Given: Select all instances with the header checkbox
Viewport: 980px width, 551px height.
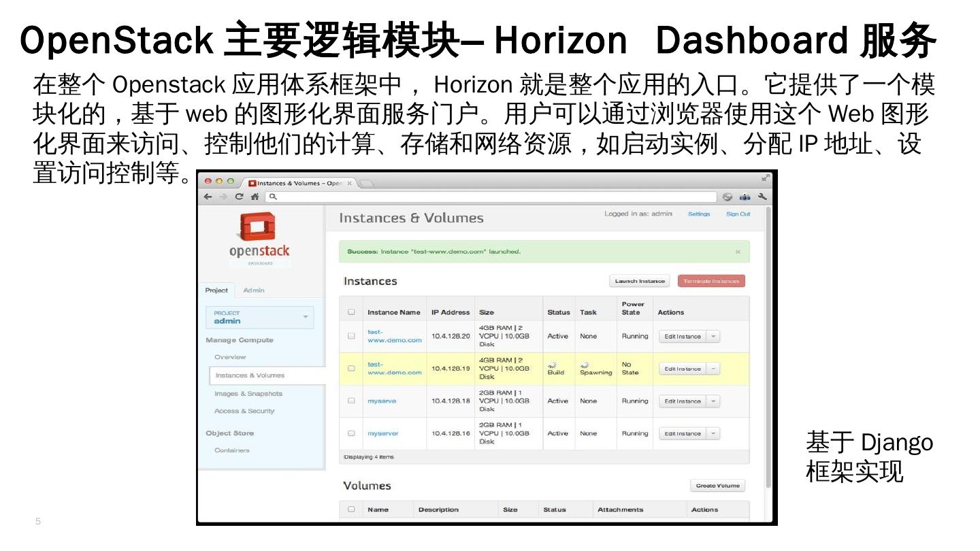Looking at the screenshot, I should point(351,312).
